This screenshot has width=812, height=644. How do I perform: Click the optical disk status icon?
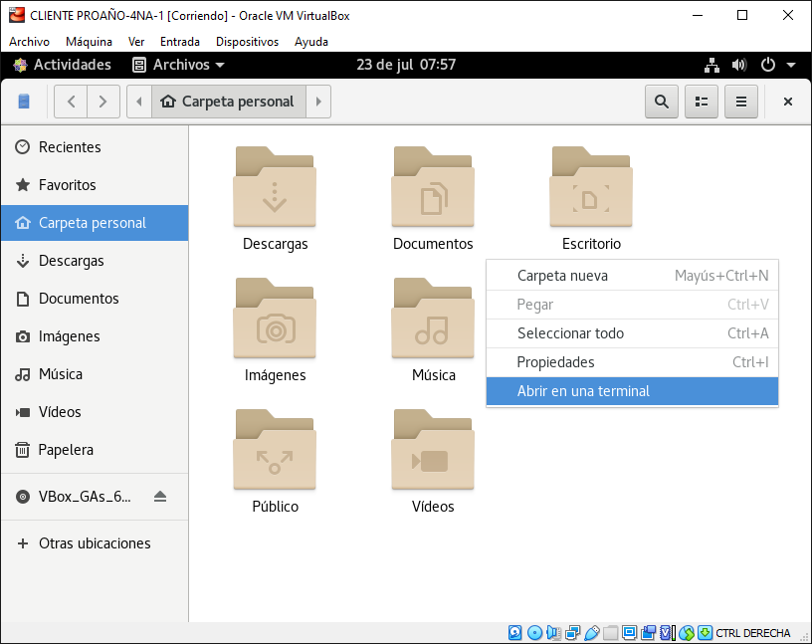pyautogui.click(x=535, y=633)
